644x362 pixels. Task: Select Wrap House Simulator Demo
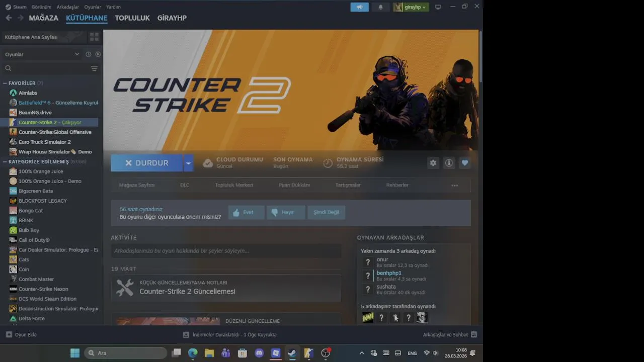pos(50,152)
